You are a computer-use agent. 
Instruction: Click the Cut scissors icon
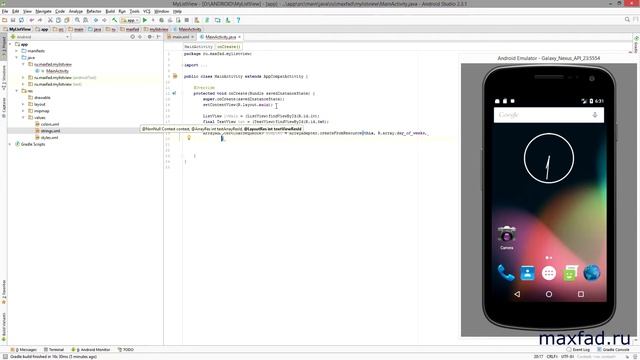tap(50, 20)
